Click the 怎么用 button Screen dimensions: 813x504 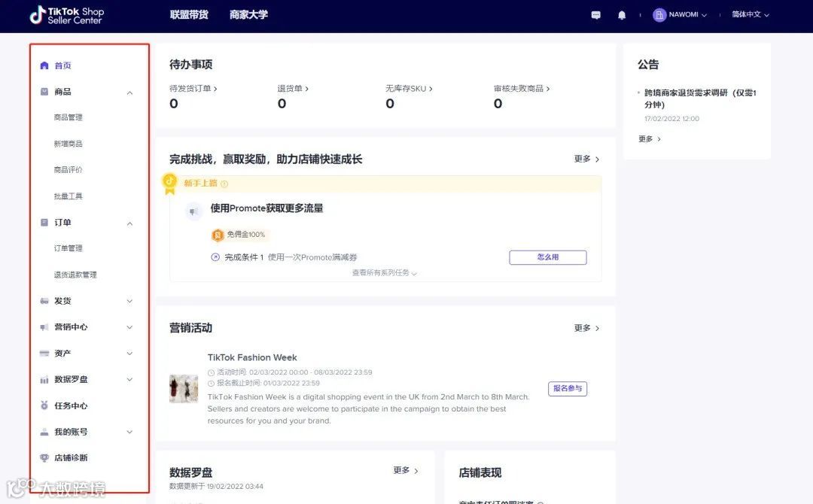tap(547, 257)
